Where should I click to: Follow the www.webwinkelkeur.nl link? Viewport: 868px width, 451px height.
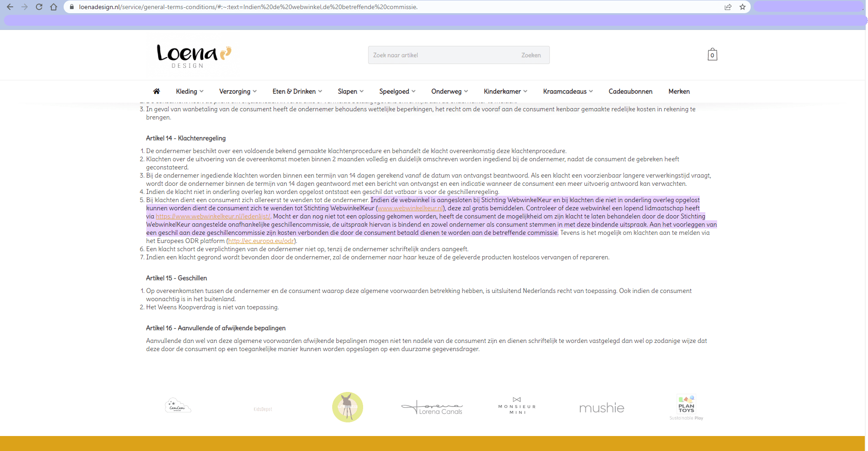click(410, 208)
